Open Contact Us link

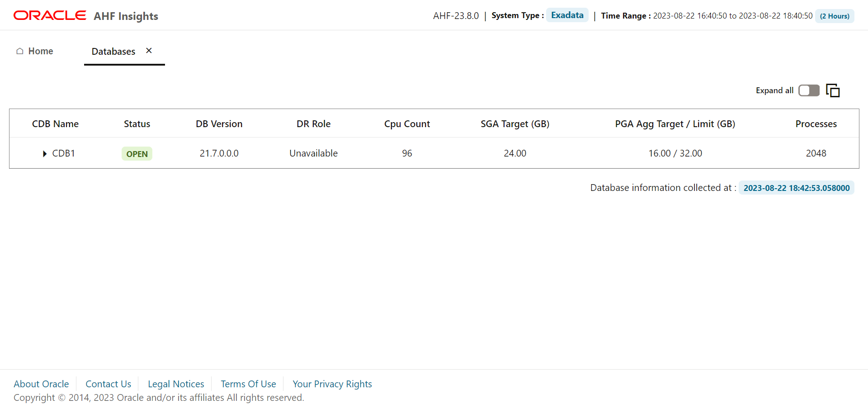[x=108, y=384]
